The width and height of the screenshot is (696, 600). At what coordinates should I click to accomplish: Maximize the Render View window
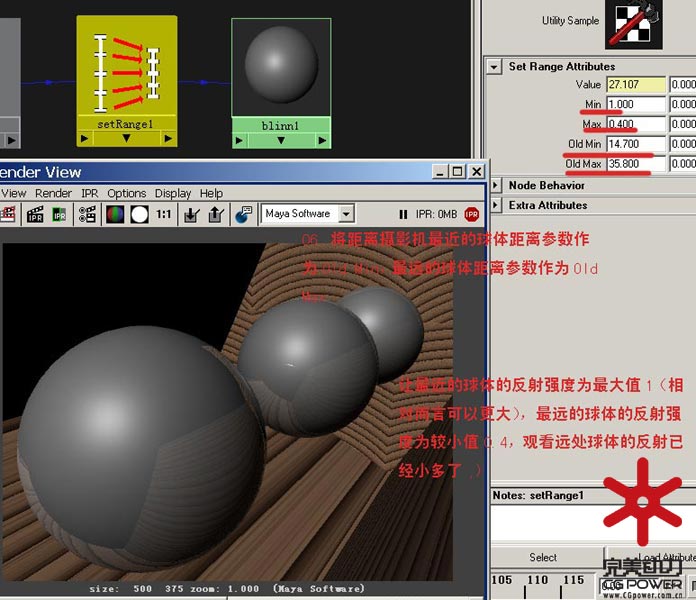pos(458,172)
